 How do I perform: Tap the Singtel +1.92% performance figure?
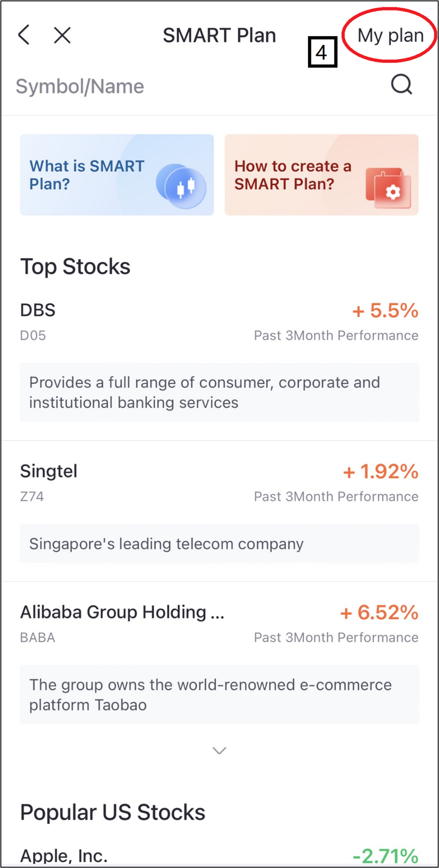click(381, 472)
